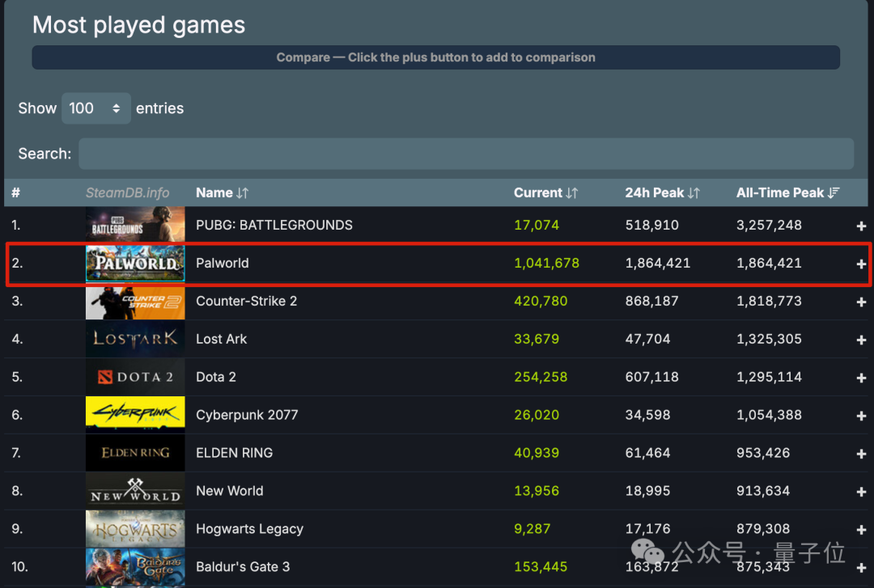Open the New World game thumbnail

(135, 490)
